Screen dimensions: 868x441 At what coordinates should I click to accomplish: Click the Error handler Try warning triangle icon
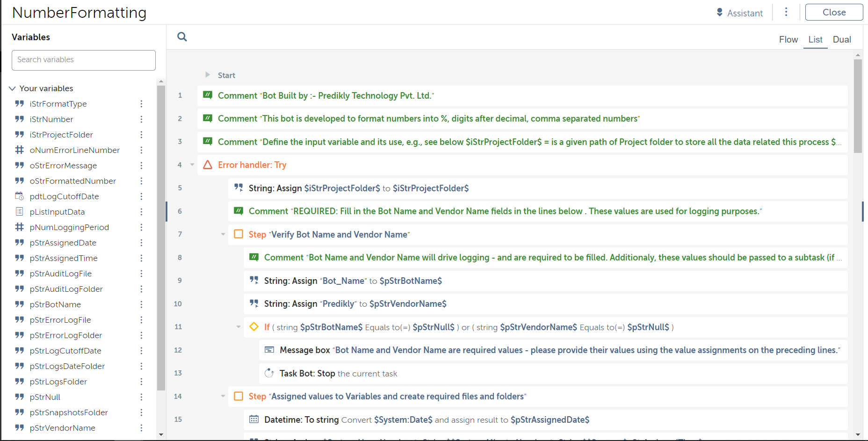pos(208,165)
